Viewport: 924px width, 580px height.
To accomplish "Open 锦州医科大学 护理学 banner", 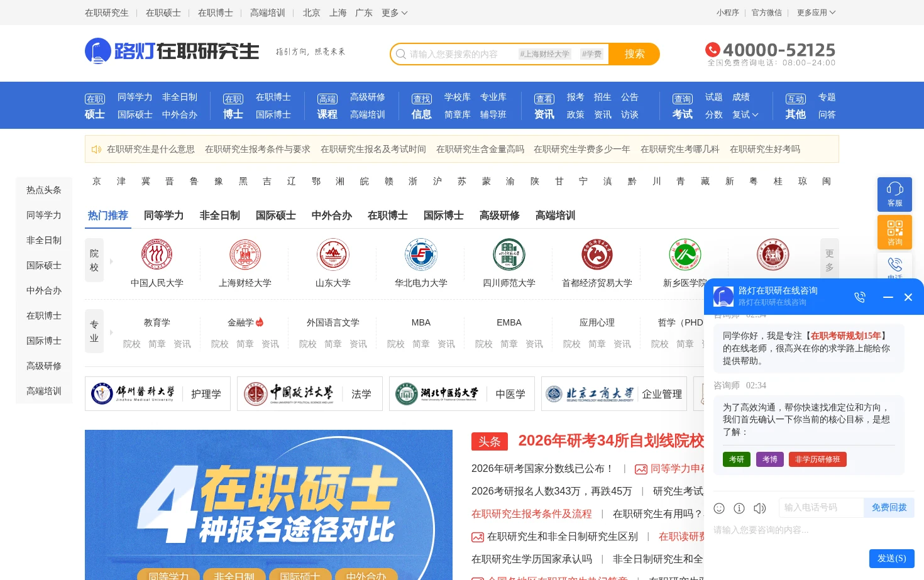I will click(158, 394).
